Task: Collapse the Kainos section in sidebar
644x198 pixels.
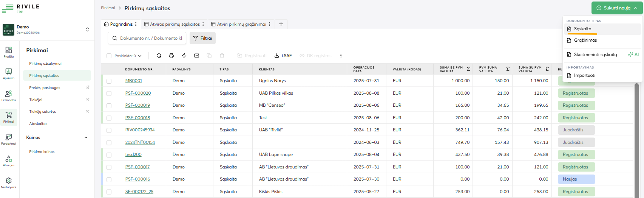Action: click(x=86, y=137)
